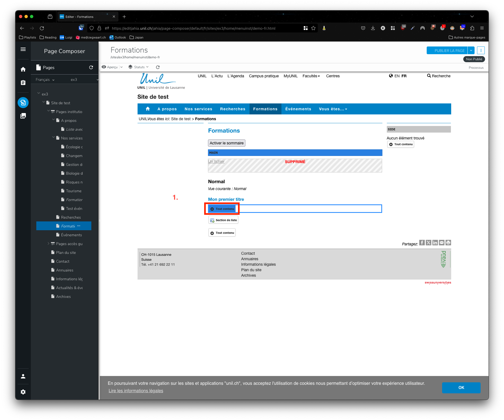Open the home icon in left rail
504x420 pixels.
23,69
